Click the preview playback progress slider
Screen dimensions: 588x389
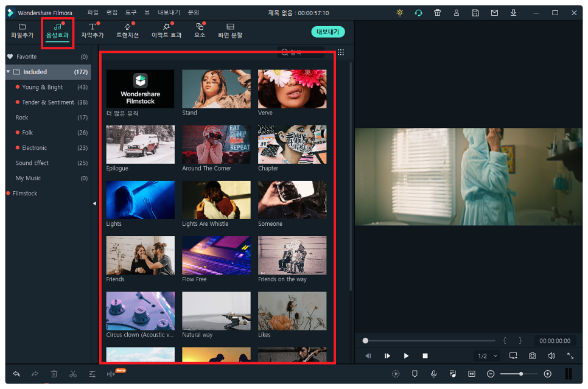pos(429,341)
